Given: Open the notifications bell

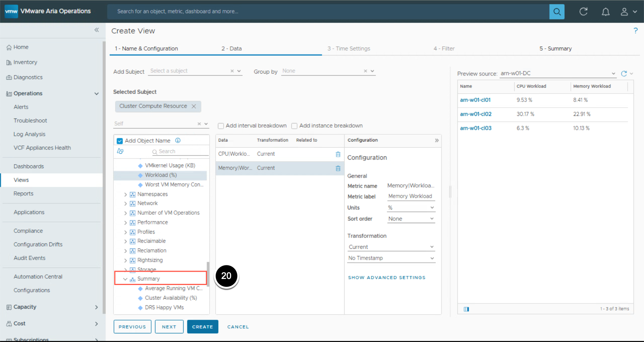Looking at the screenshot, I should pyautogui.click(x=605, y=12).
